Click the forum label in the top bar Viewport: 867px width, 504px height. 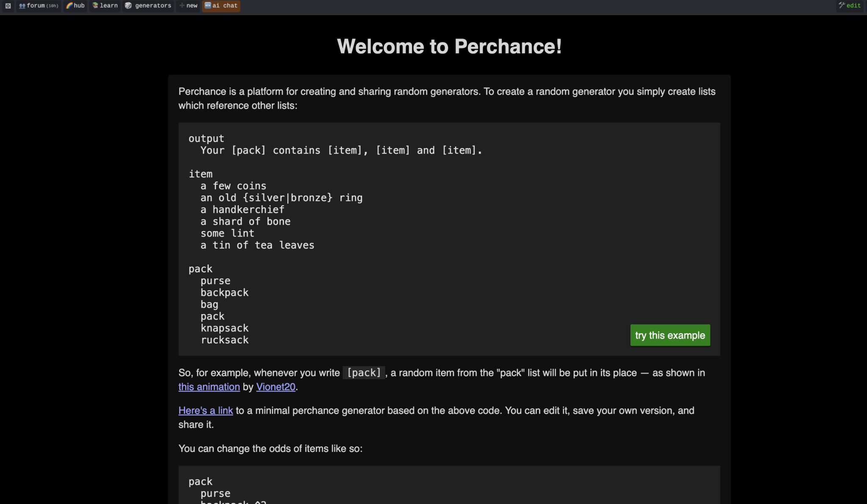36,6
